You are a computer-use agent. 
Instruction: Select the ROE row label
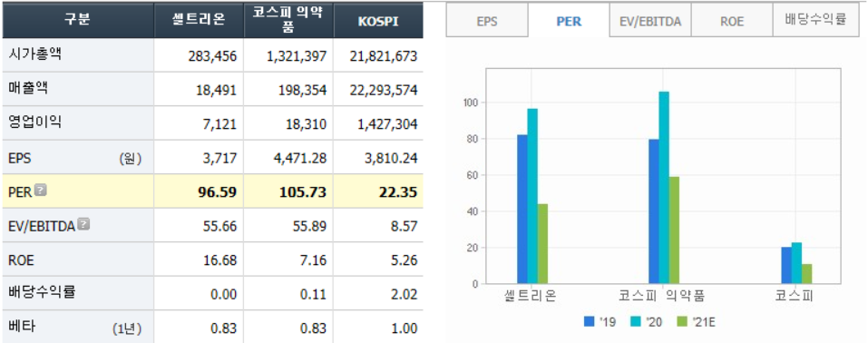click(x=21, y=260)
